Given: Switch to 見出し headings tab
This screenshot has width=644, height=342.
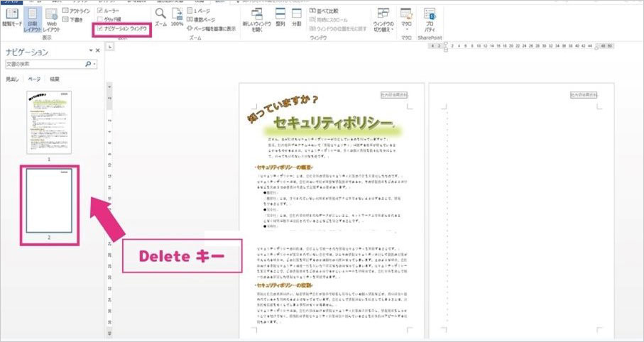Looking at the screenshot, I should click(12, 79).
